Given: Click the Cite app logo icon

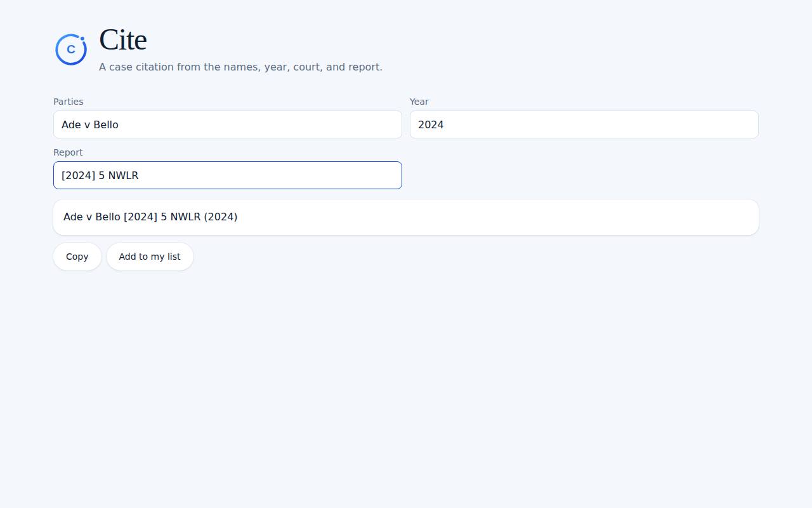Looking at the screenshot, I should coord(71,50).
